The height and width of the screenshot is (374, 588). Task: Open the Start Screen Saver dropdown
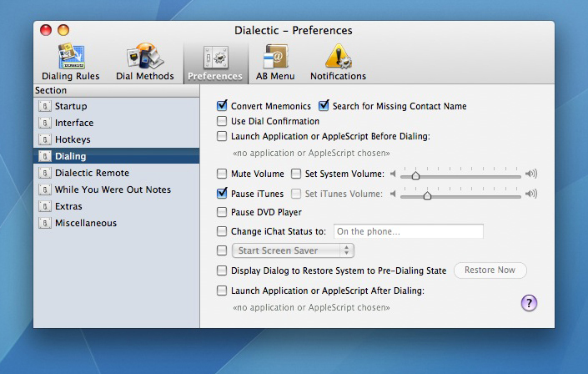(293, 250)
